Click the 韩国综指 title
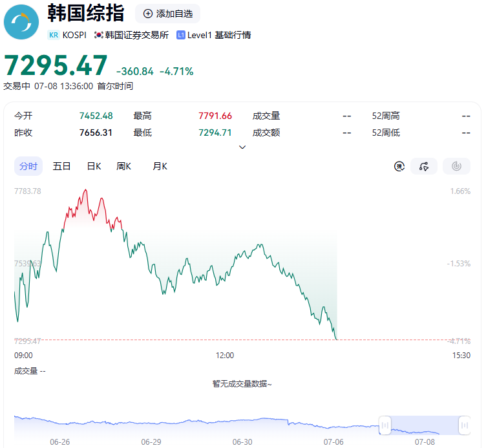This screenshot has width=486, height=448. click(x=86, y=13)
